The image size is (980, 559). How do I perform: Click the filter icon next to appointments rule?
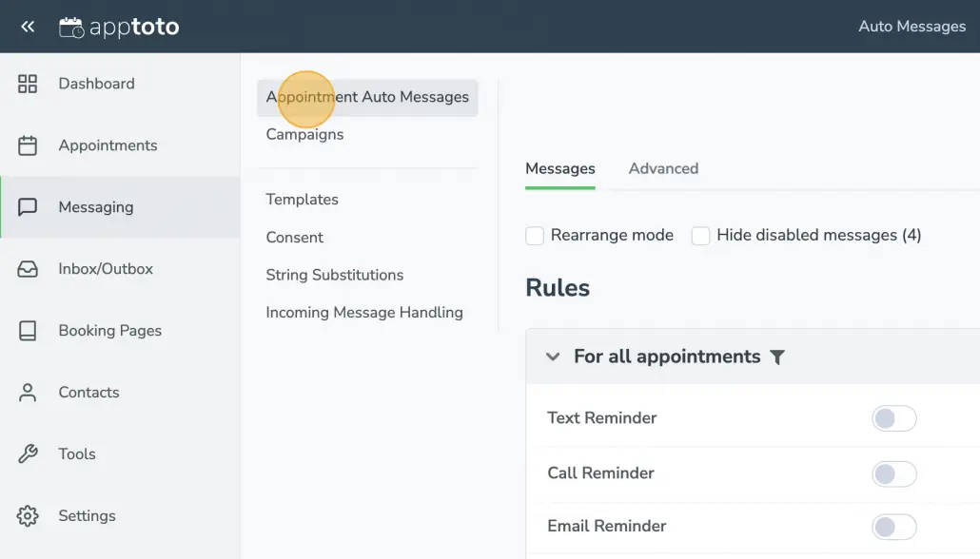click(777, 357)
